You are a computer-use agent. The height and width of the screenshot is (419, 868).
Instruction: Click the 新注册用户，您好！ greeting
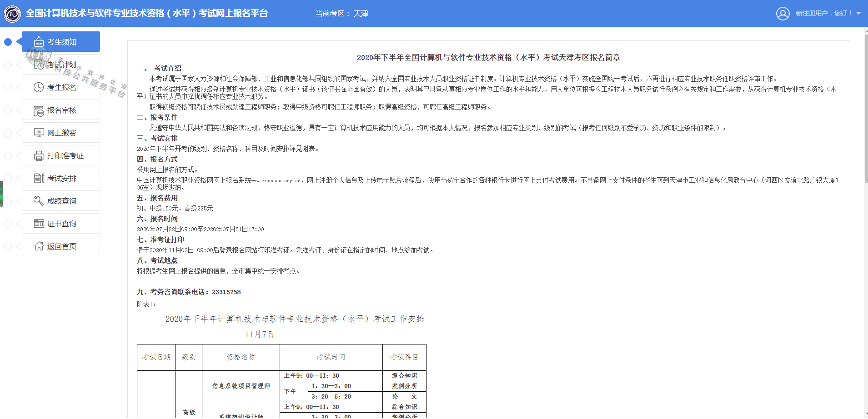tap(823, 13)
